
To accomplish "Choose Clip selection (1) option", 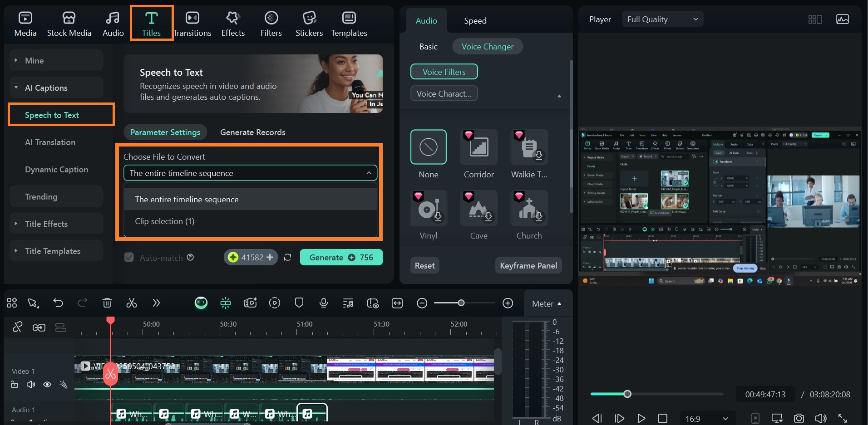I will [250, 221].
